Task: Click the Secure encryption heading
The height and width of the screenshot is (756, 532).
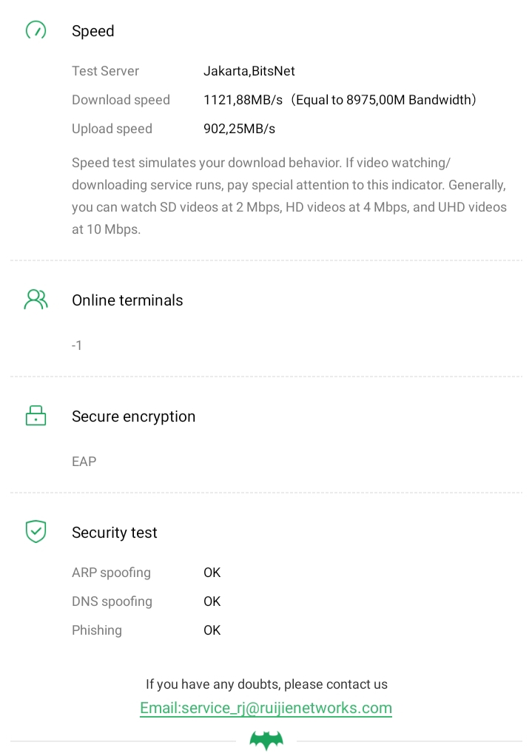Action: click(x=133, y=416)
